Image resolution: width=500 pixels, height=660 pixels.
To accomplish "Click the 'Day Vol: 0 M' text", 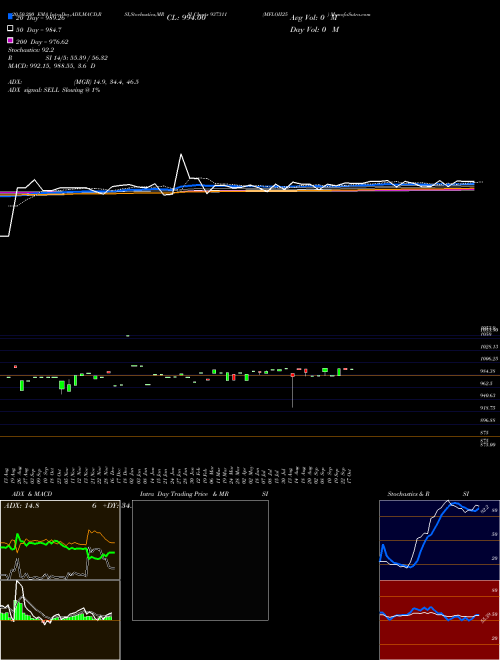I will (x=314, y=30).
